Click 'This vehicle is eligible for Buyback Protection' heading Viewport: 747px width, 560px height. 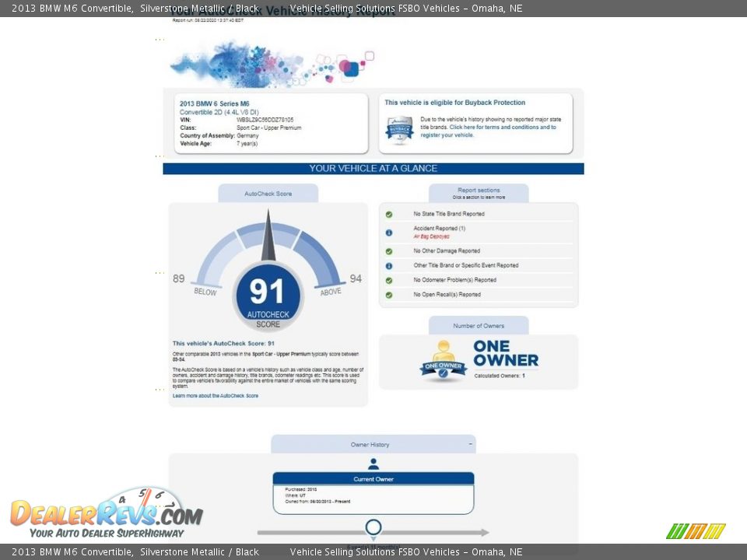(x=455, y=103)
